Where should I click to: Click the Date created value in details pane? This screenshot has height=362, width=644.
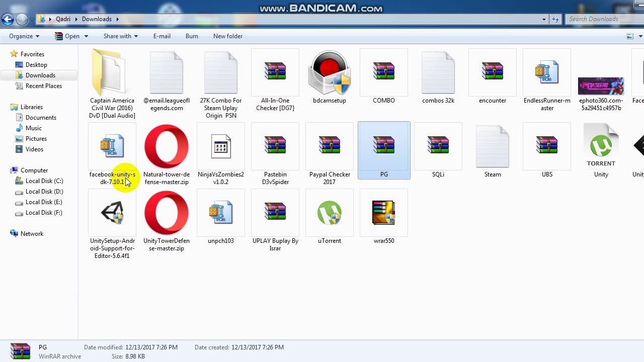pos(258,347)
